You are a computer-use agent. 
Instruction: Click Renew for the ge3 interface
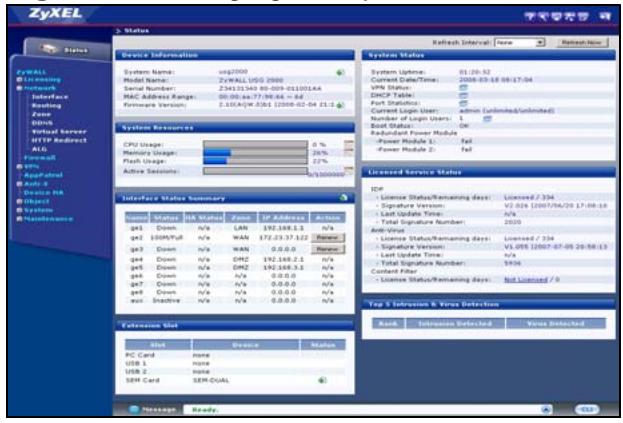coord(328,249)
